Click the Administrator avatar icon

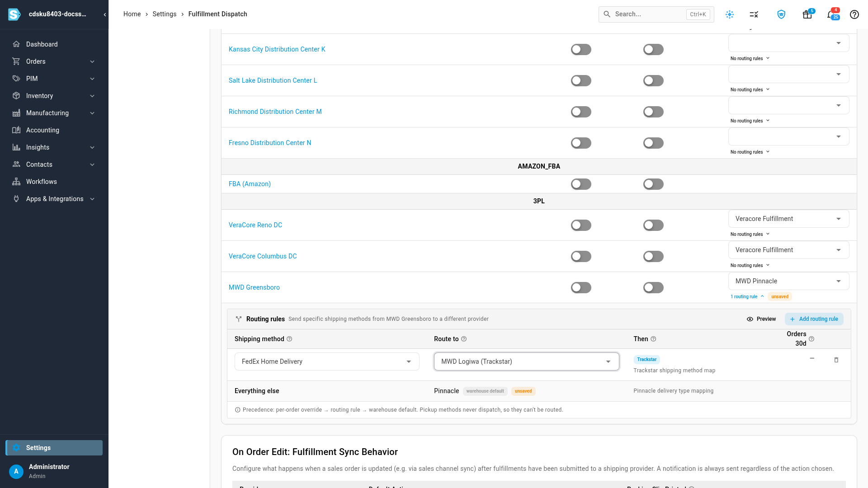(16, 471)
